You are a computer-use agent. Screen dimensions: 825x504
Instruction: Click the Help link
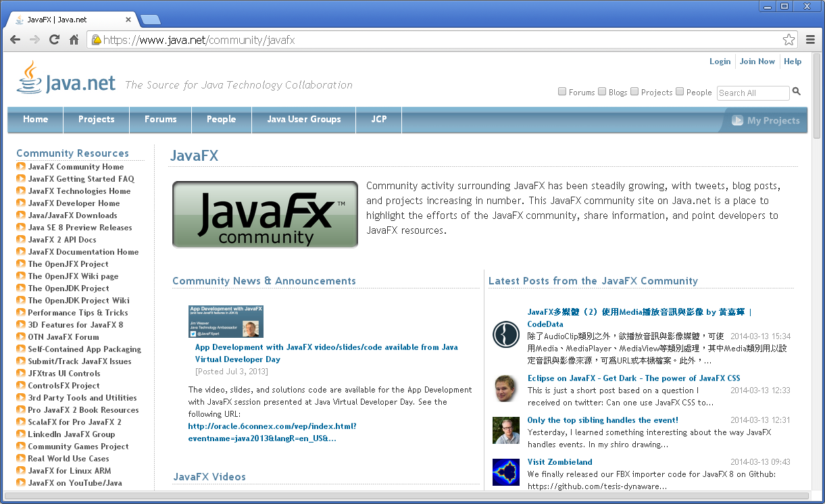[793, 61]
